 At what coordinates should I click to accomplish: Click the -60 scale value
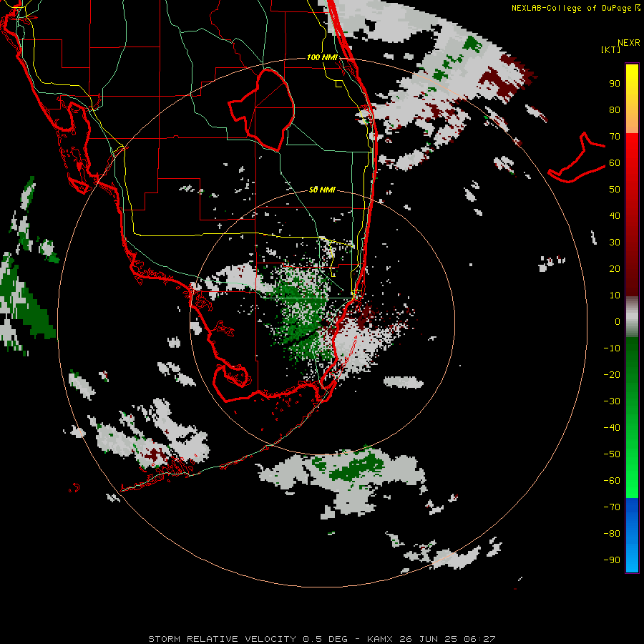(612, 481)
